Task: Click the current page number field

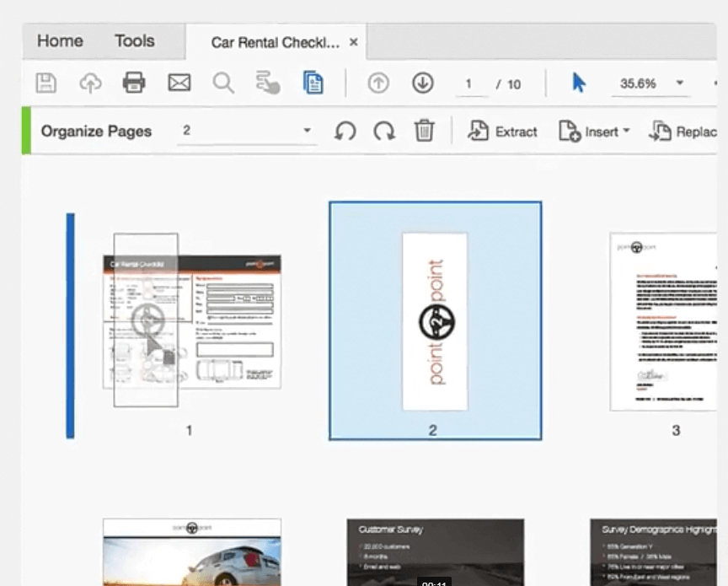Action: tap(468, 83)
